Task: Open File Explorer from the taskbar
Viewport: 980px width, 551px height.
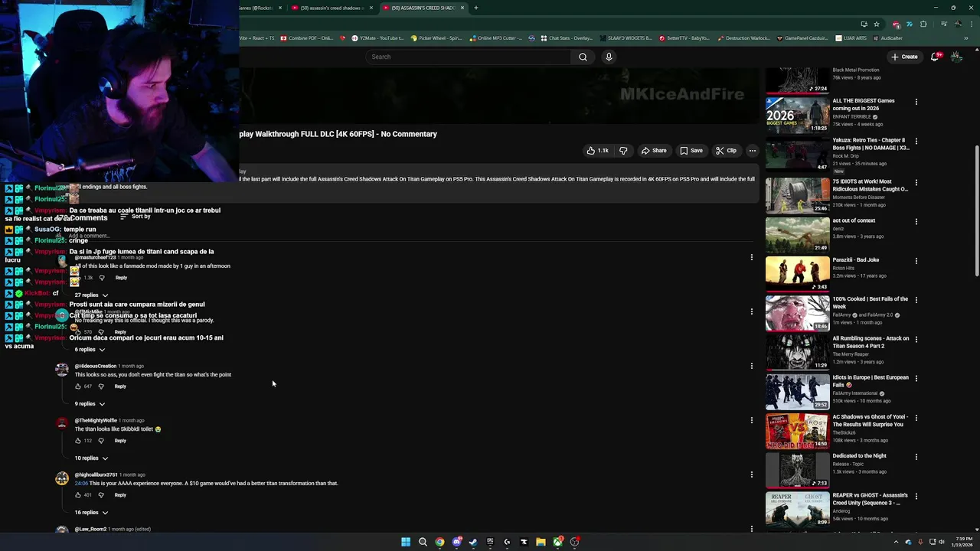Action: 541,542
